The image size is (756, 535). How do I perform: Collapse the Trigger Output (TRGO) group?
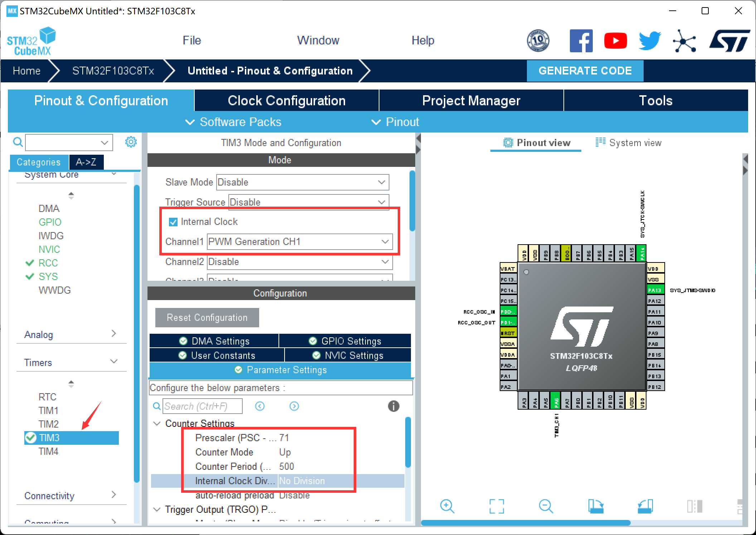[156, 510]
